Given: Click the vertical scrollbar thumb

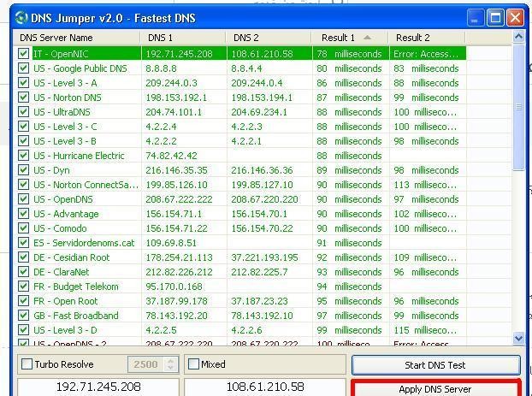Looking at the screenshot, I should click(x=518, y=107).
